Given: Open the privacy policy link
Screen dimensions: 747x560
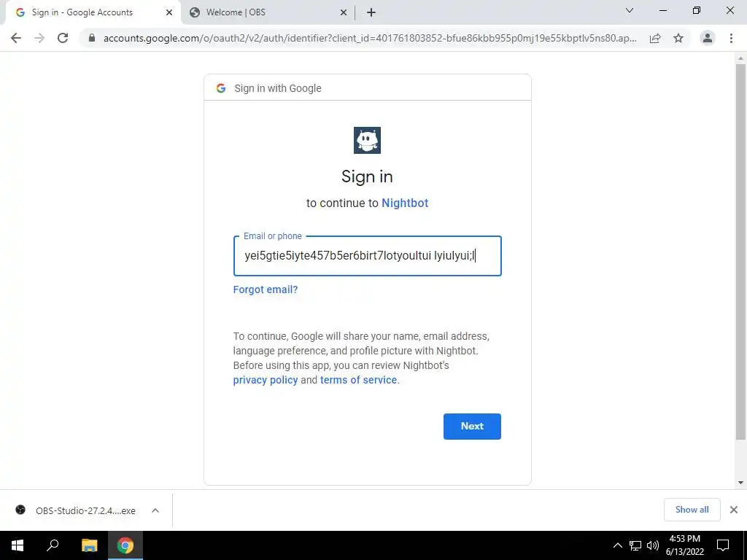Looking at the screenshot, I should tap(266, 380).
